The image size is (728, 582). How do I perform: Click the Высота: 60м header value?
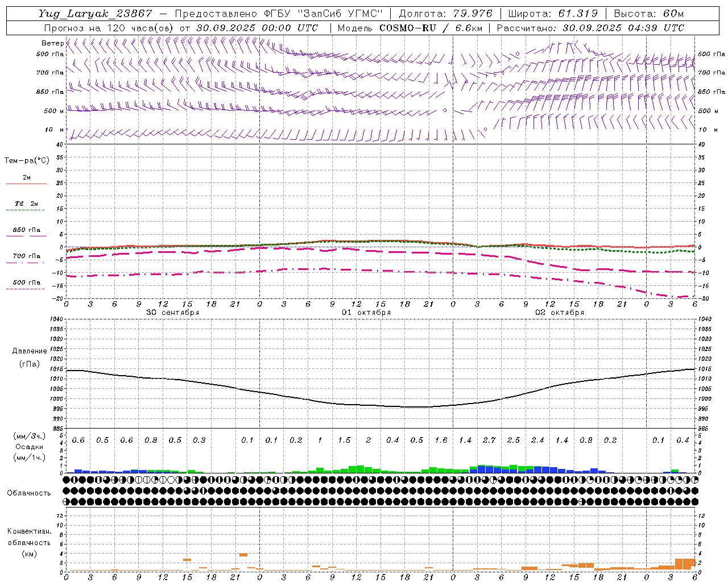tap(649, 14)
